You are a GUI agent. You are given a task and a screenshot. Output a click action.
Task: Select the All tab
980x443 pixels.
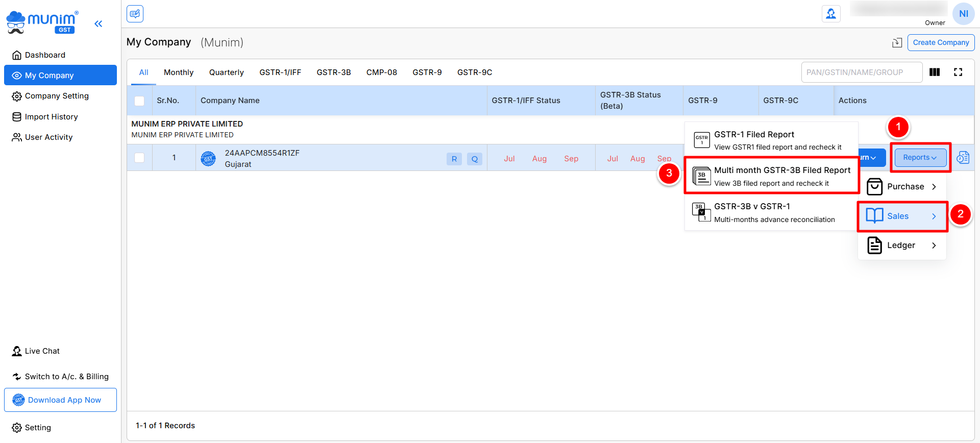(x=144, y=72)
